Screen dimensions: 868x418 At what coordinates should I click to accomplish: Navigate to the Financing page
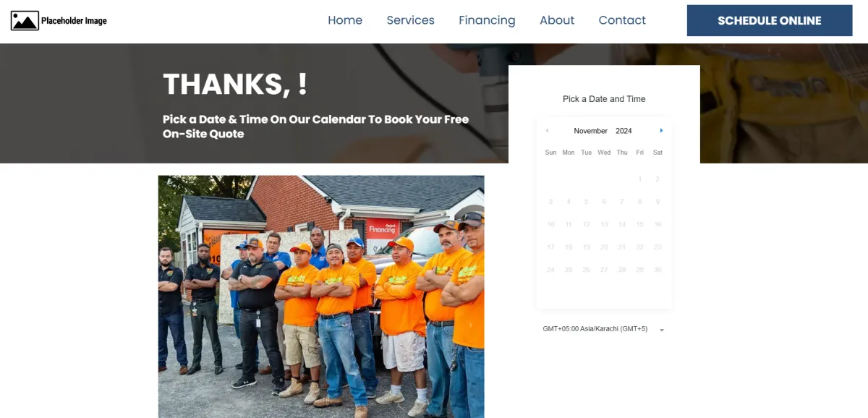(487, 20)
